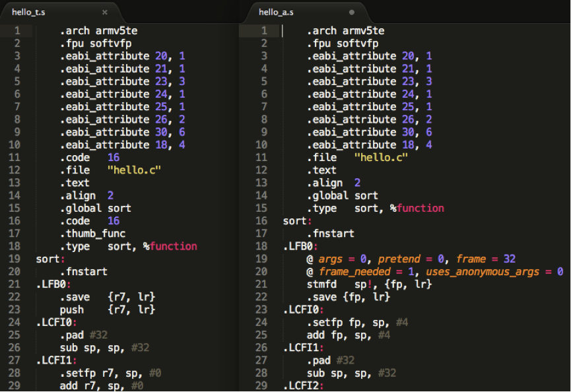Viewport: 571px width, 392px height.
Task: Click "hello.c" string in the right pane
Action: tap(381, 158)
